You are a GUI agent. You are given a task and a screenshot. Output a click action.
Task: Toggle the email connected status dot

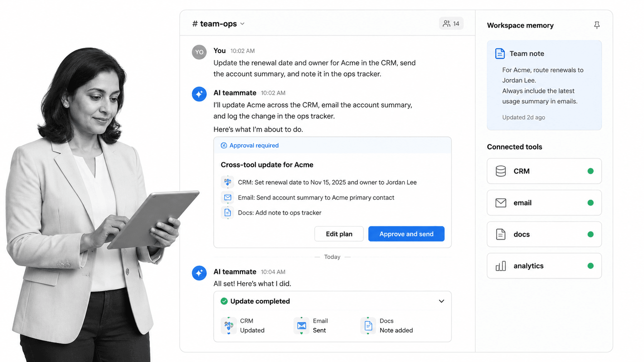tap(590, 203)
